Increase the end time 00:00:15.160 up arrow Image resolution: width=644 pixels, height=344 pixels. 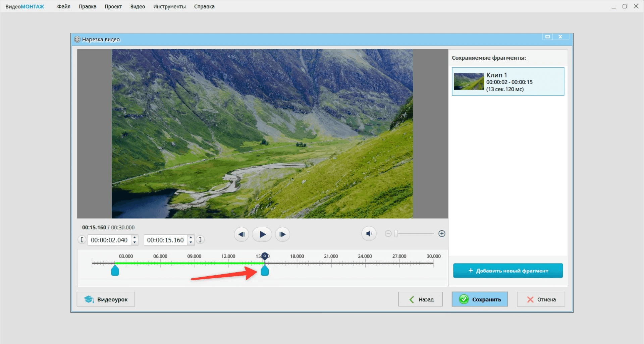point(191,238)
